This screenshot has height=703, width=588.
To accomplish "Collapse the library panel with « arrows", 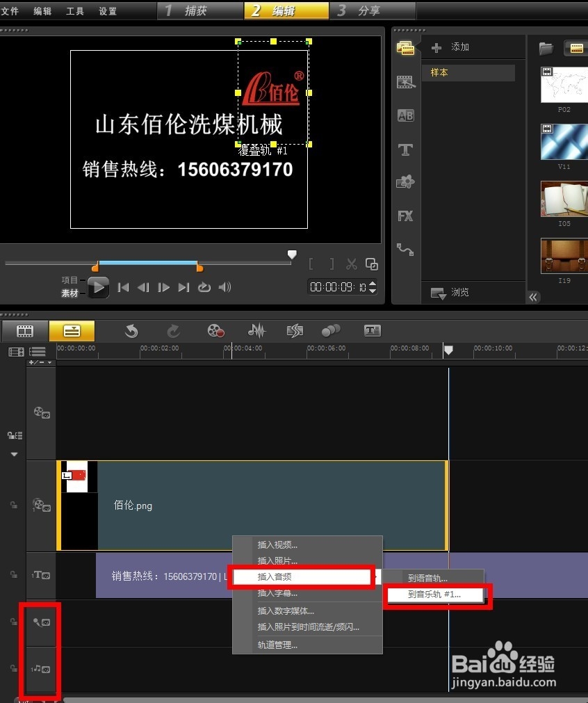I will tap(533, 297).
